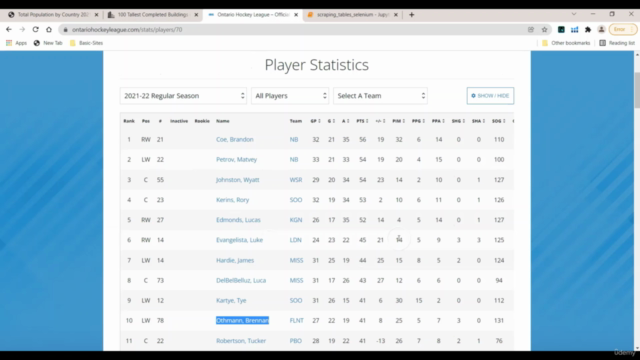Viewport: 640px width, 360px height.
Task: Close the scraping_tables_selenium Jupyter tab
Action: click(x=396, y=15)
